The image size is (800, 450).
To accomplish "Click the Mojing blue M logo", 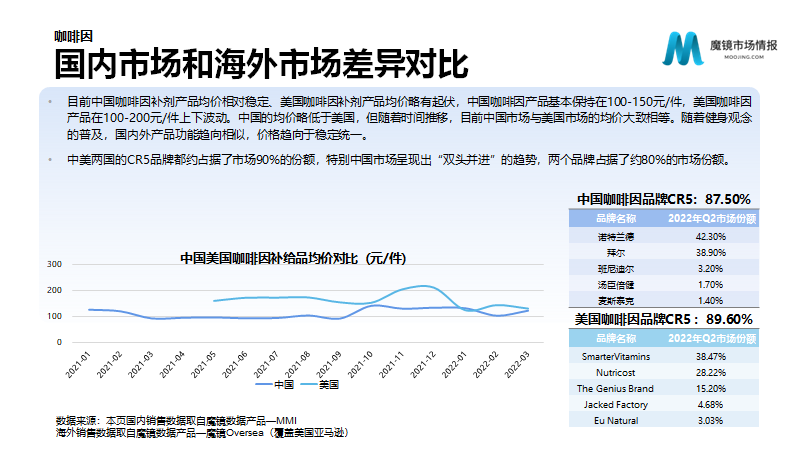I will tap(682, 48).
